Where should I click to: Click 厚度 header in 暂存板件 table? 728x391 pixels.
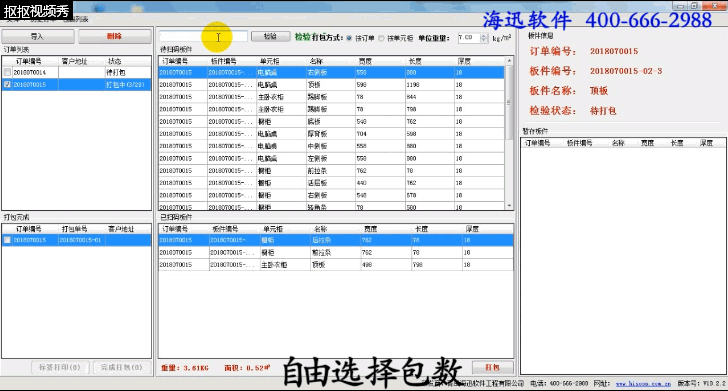[x=706, y=143]
